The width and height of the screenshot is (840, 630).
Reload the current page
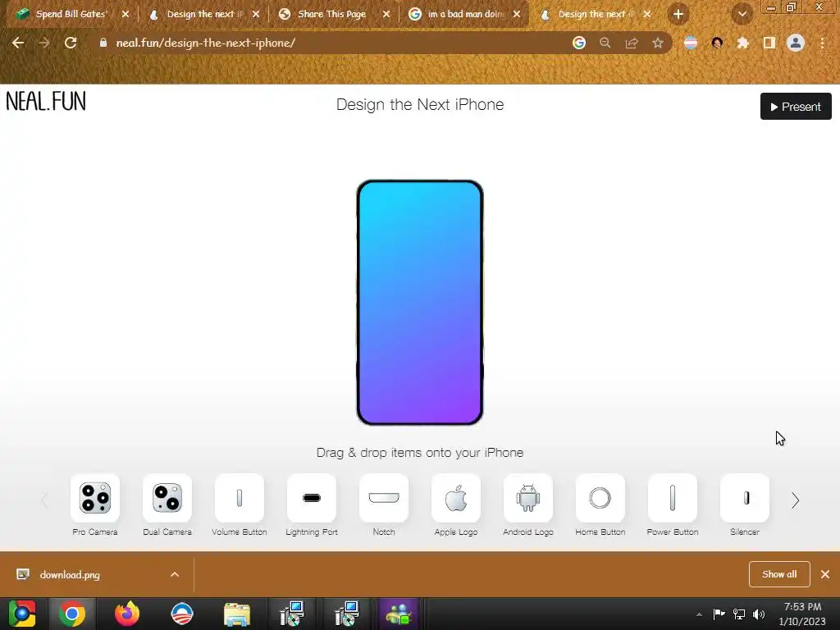coord(71,43)
